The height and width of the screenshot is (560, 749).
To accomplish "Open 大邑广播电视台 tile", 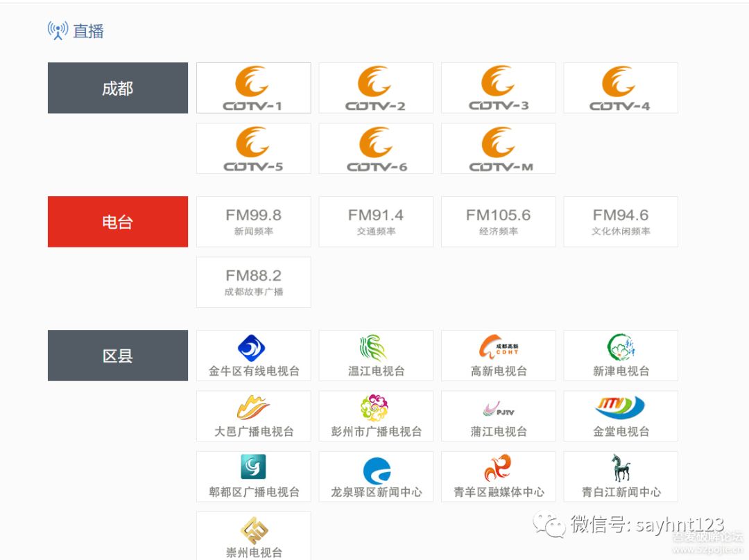I will click(253, 416).
